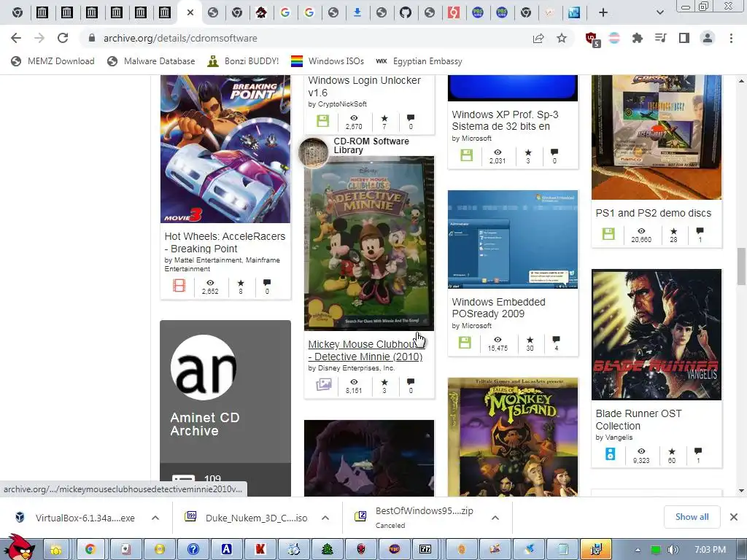This screenshot has width=747, height=560.
Task: Open Detective Minnie cover thumbnail
Action: [369, 244]
